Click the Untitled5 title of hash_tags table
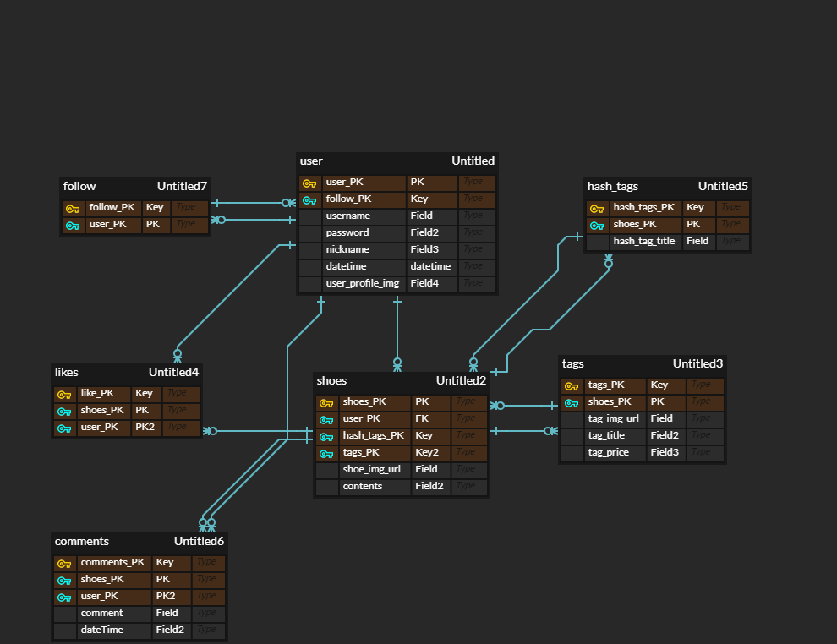This screenshot has width=837, height=644. tap(723, 186)
